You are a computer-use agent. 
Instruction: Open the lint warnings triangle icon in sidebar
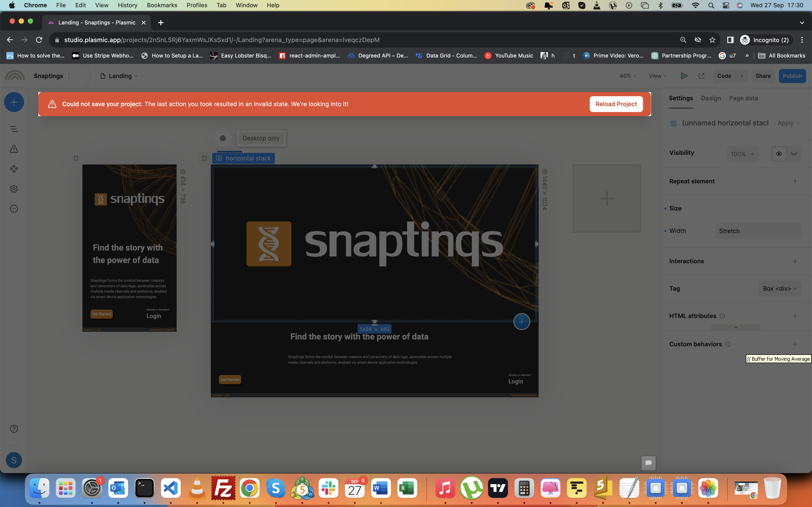click(14, 149)
